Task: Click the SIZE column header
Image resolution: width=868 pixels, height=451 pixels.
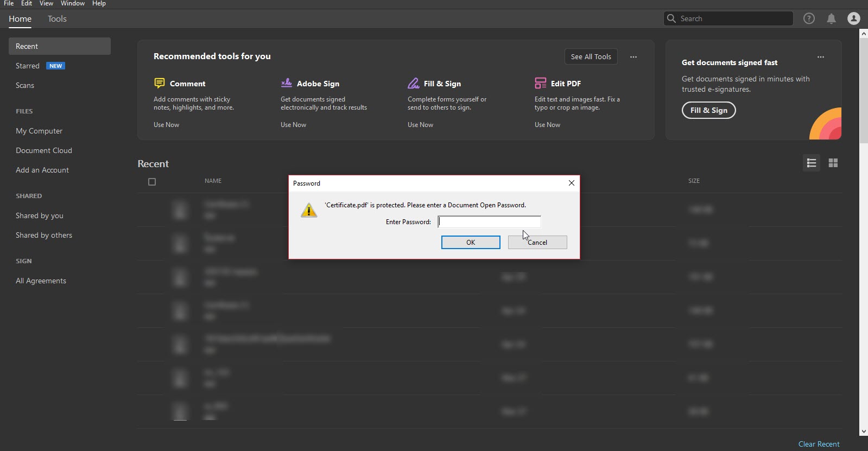Action: click(x=694, y=181)
